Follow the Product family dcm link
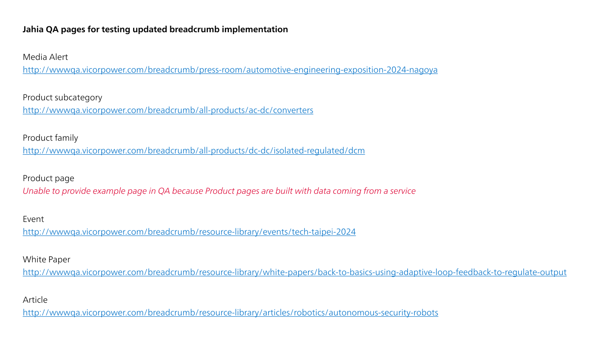The height and width of the screenshot is (364, 601). [x=194, y=151]
